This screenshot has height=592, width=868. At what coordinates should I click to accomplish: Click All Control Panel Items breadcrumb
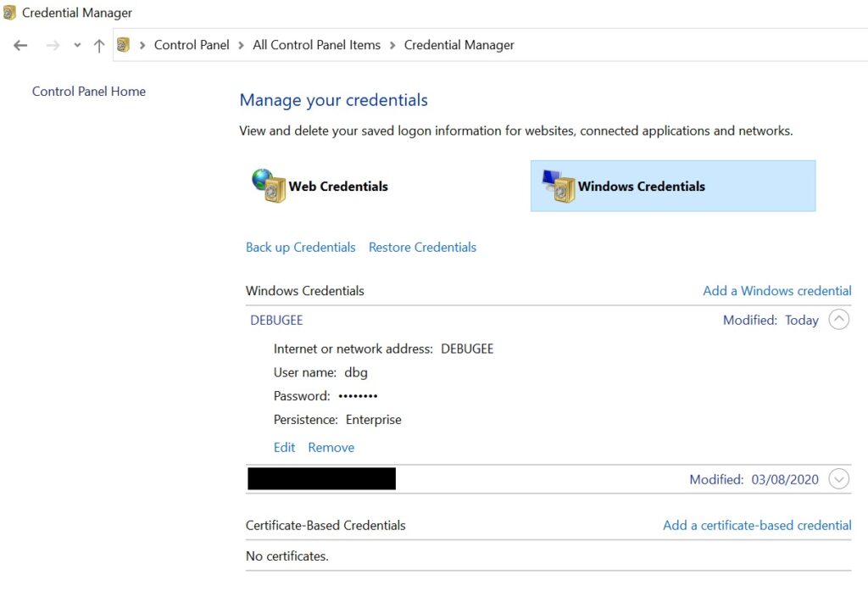(x=316, y=45)
